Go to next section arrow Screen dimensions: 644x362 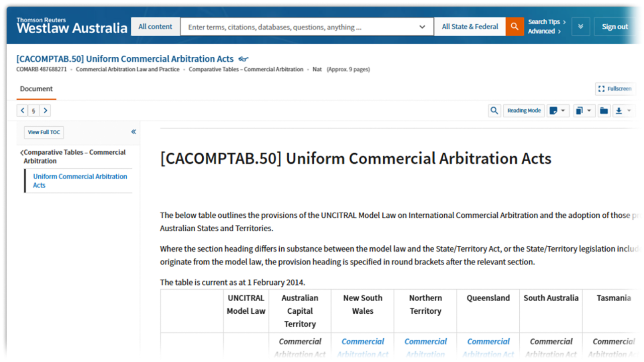(x=45, y=111)
